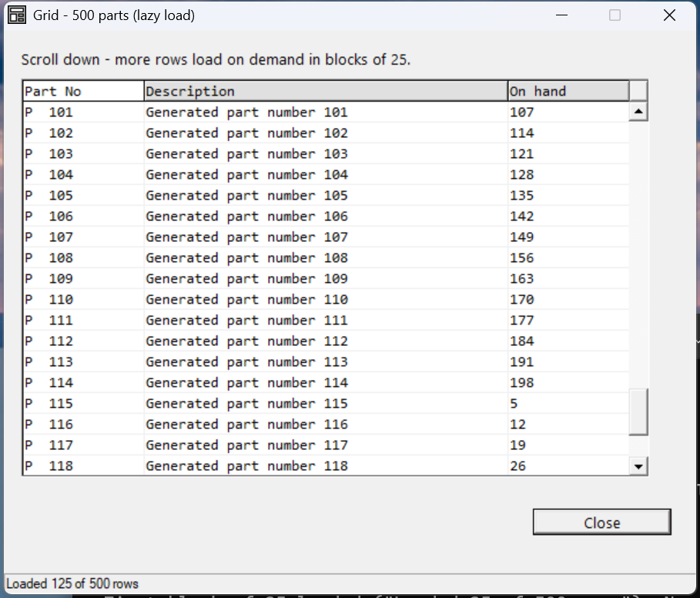Screen dimensions: 700x598
Task: Select part number cell P 115
Action: coord(83,403)
